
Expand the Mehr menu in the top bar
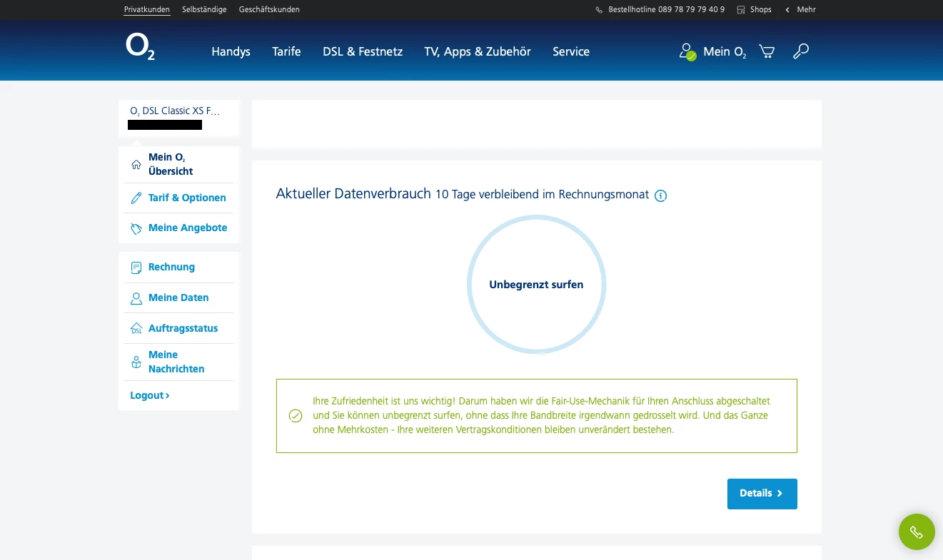pyautogui.click(x=801, y=10)
